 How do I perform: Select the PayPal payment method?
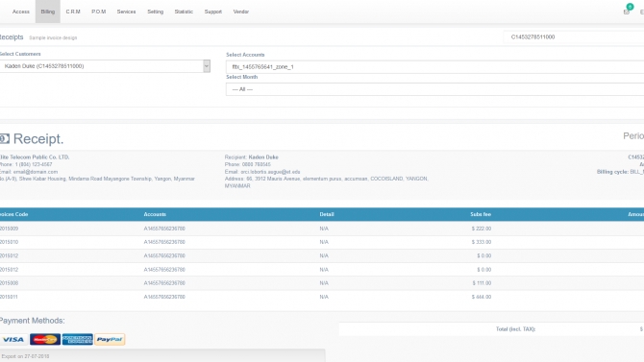click(110, 339)
